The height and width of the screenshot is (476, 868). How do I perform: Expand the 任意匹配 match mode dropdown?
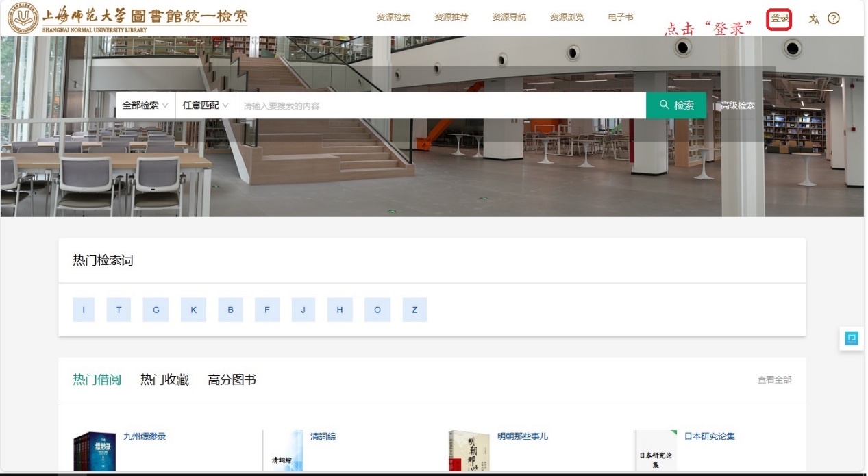[x=205, y=105]
